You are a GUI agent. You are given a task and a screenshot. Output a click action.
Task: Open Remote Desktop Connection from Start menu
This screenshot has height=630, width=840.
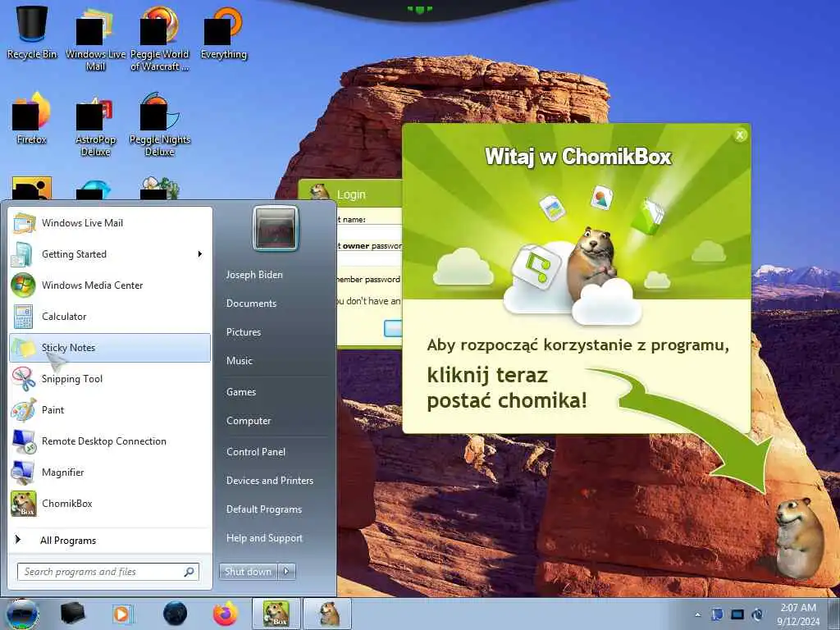click(110, 441)
